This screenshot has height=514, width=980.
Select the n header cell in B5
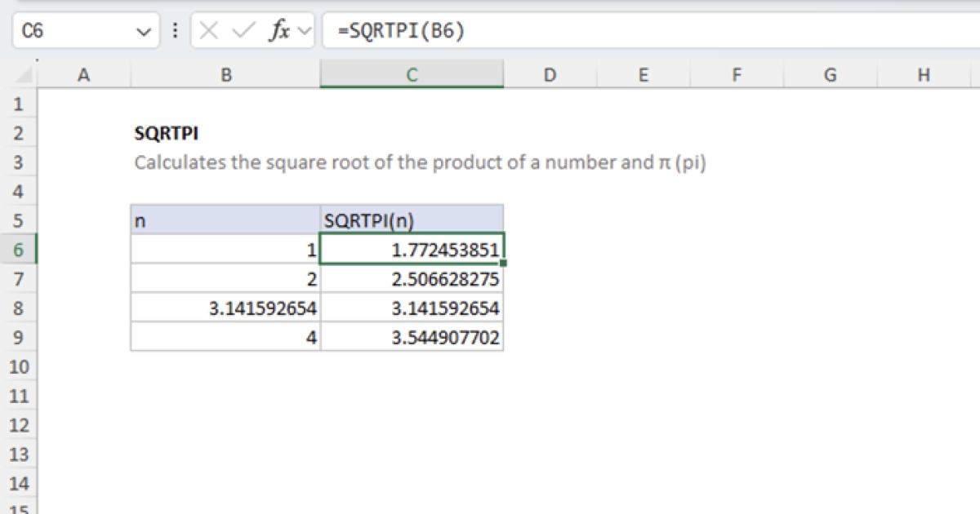click(225, 219)
